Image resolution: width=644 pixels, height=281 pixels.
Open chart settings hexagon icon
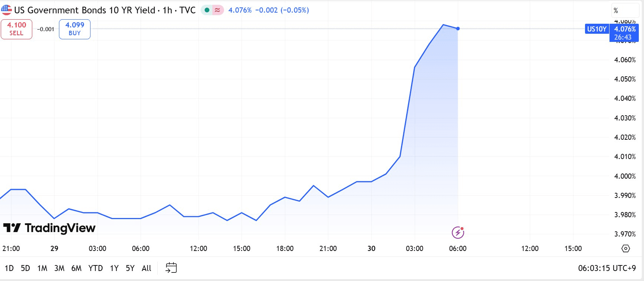tap(625, 248)
